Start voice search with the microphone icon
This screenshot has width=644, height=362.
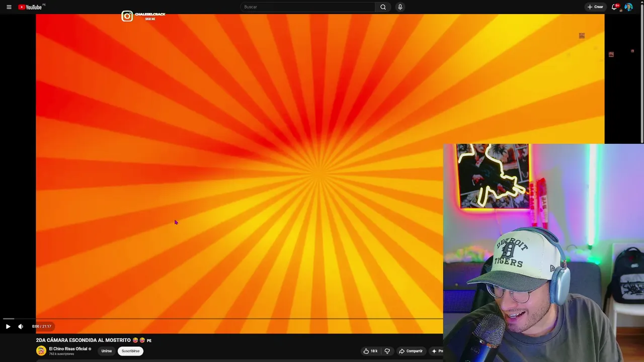(x=400, y=7)
